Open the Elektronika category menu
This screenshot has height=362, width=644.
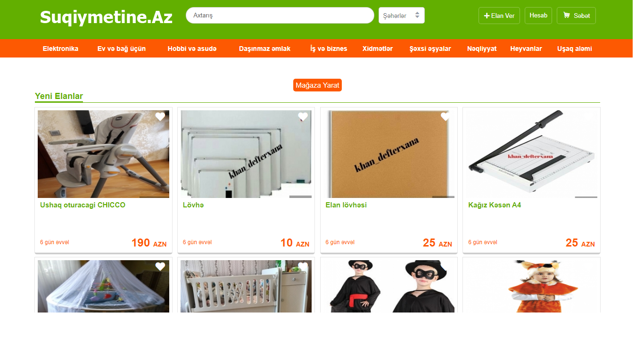(x=60, y=49)
